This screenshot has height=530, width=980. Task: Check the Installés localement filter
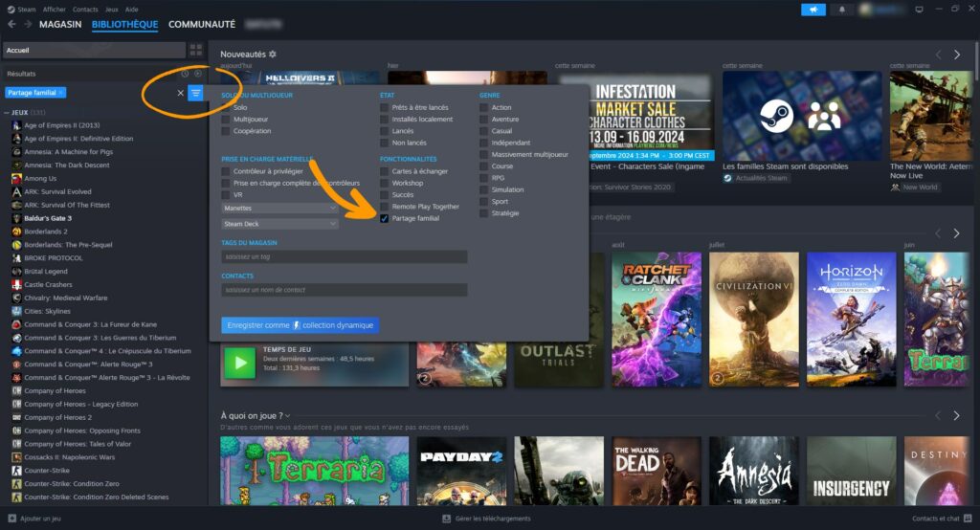[385, 120]
